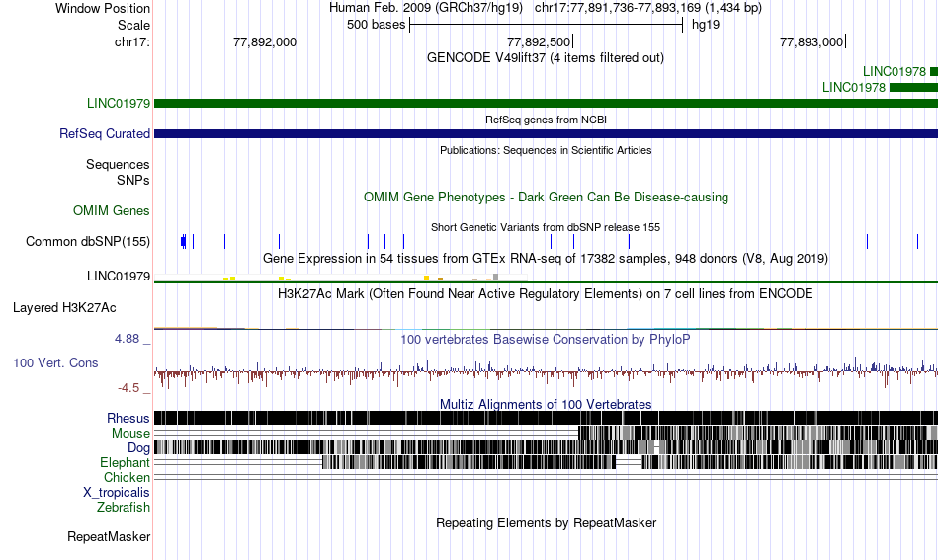Click the chr17: ruler label
The image size is (939, 560).
[x=131, y=41]
